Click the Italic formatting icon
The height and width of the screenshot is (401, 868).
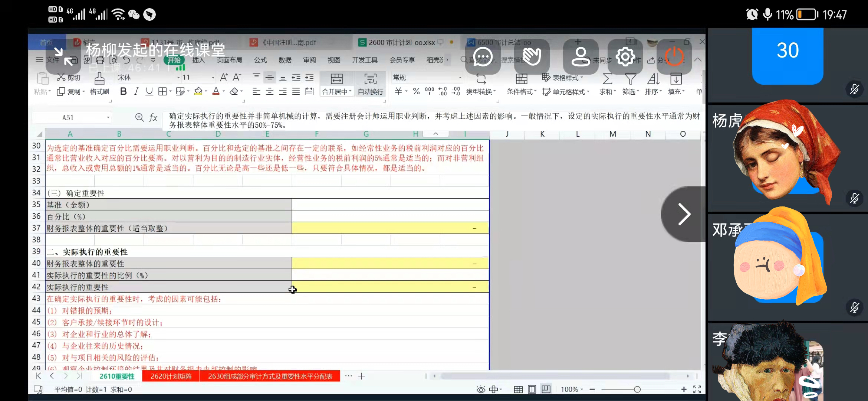pyautogui.click(x=136, y=91)
